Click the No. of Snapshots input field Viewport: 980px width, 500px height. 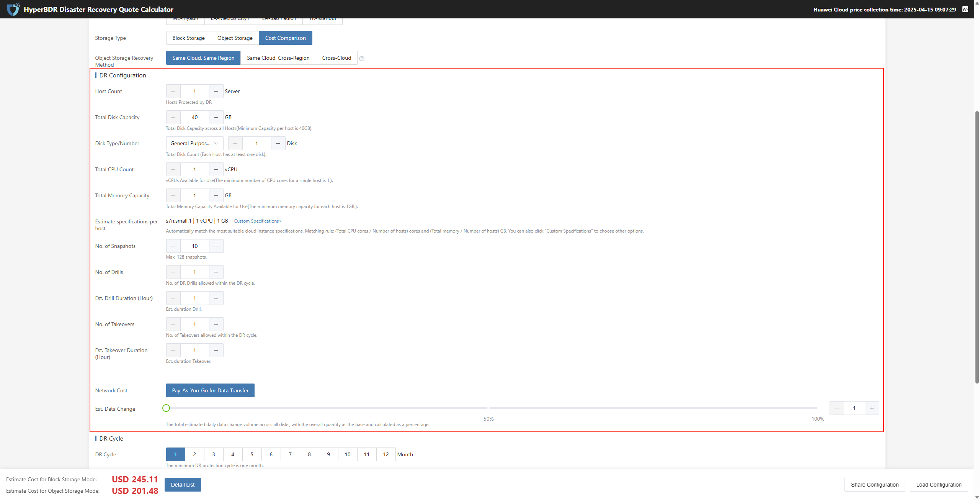[x=194, y=246]
